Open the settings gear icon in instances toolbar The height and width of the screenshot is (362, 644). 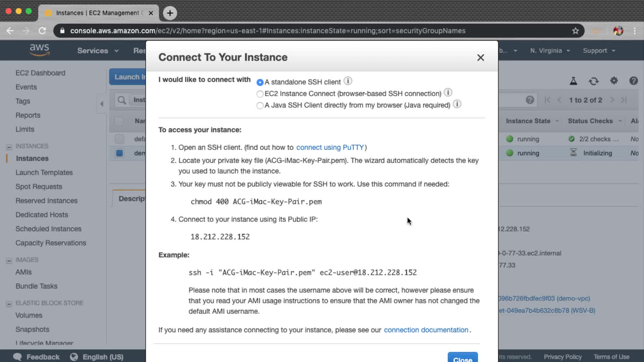pyautogui.click(x=613, y=81)
